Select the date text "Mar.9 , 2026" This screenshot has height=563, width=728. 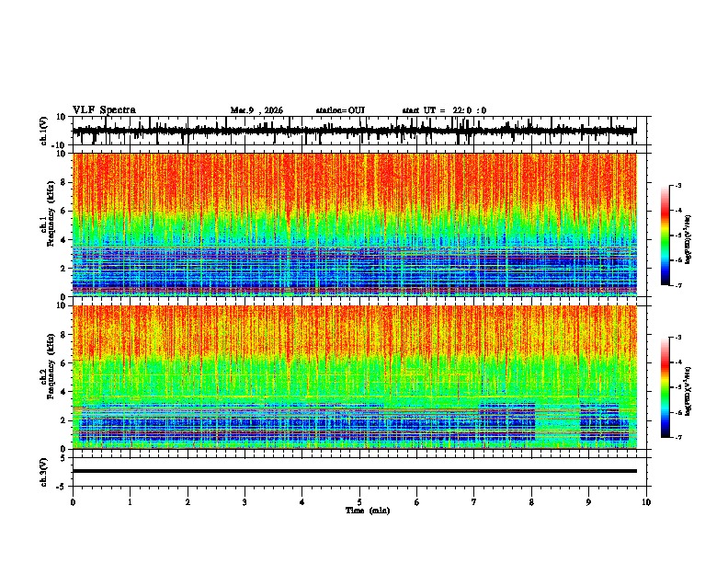coord(256,110)
